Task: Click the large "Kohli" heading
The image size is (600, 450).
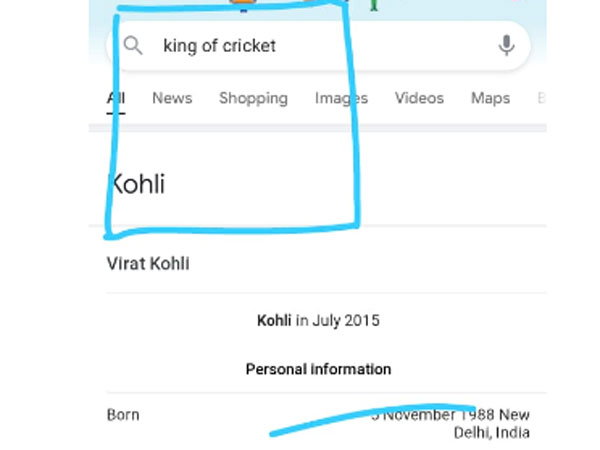Action: pyautogui.click(x=136, y=184)
